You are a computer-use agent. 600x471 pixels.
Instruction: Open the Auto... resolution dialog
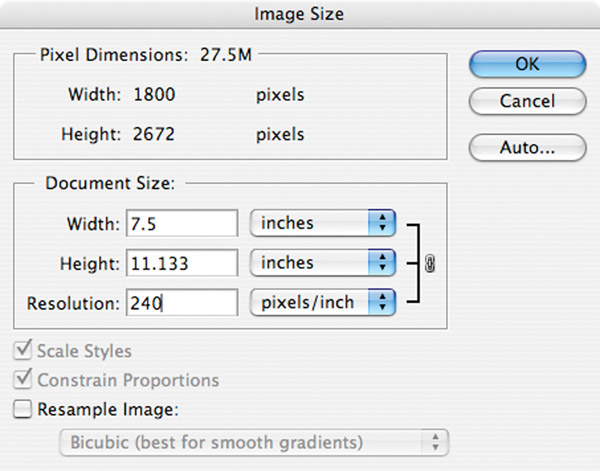(x=527, y=147)
